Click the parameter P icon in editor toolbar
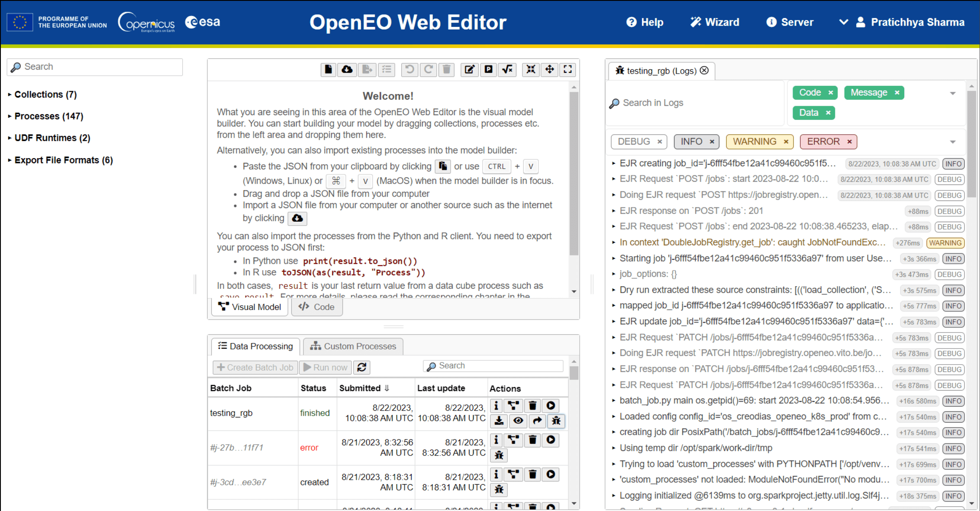The width and height of the screenshot is (980, 511). coord(489,69)
